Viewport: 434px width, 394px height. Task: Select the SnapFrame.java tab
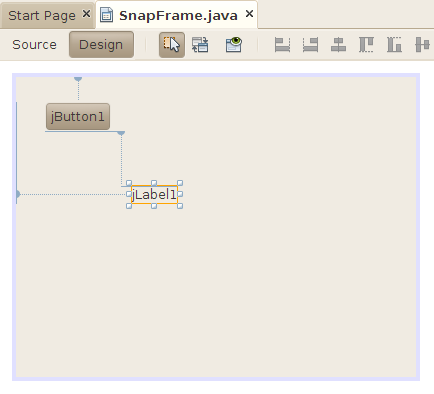point(178,16)
